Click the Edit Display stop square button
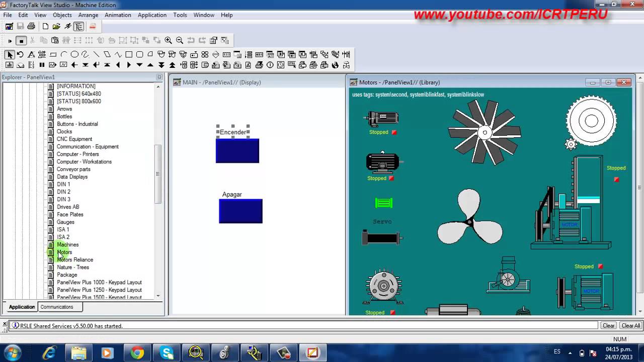 click(21, 41)
